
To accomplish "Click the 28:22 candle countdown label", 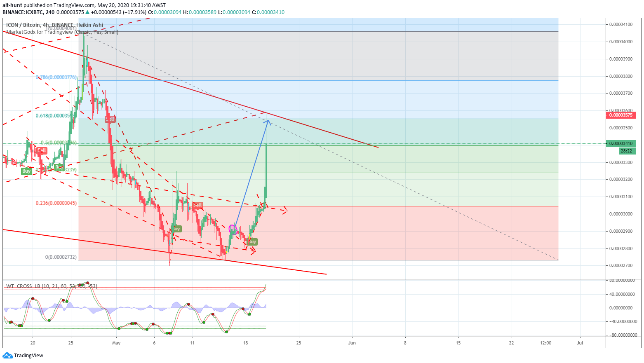I will point(627,151).
